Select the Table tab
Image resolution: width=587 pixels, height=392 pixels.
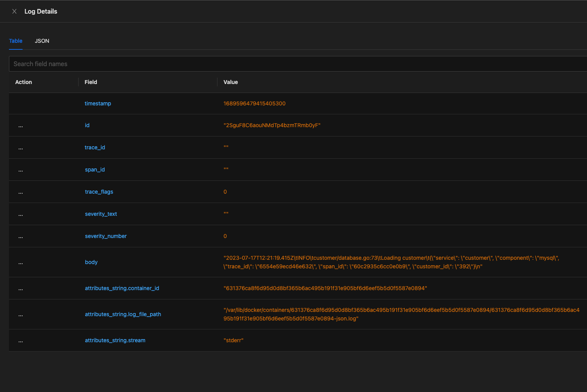point(16,41)
